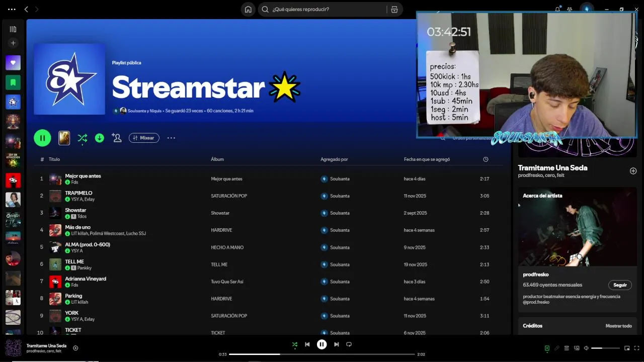Skip to the next track

pos(336,344)
